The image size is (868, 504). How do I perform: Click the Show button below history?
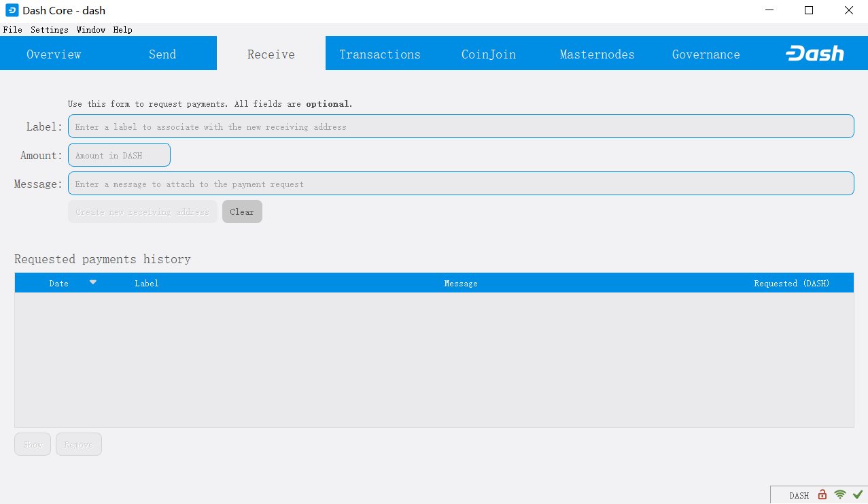(x=33, y=444)
